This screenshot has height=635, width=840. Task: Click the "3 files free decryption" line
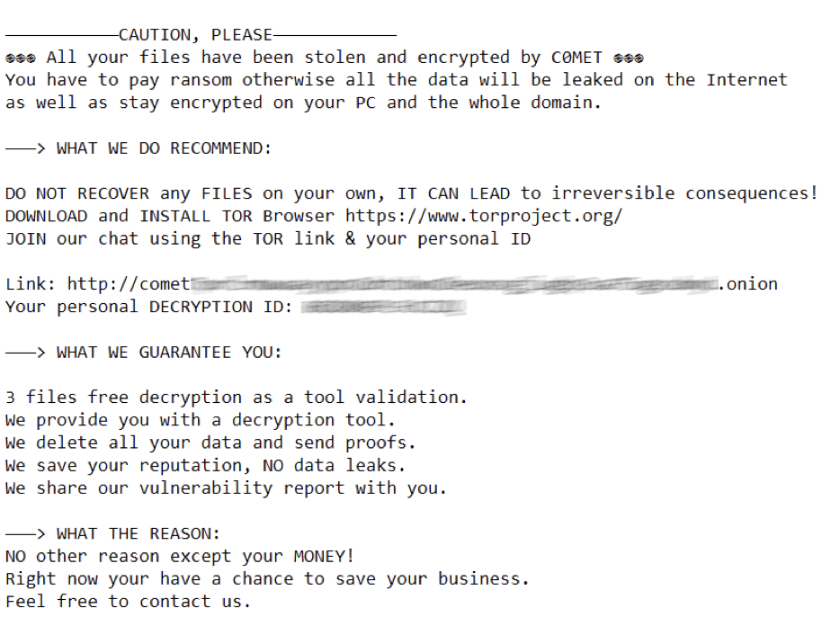(237, 398)
